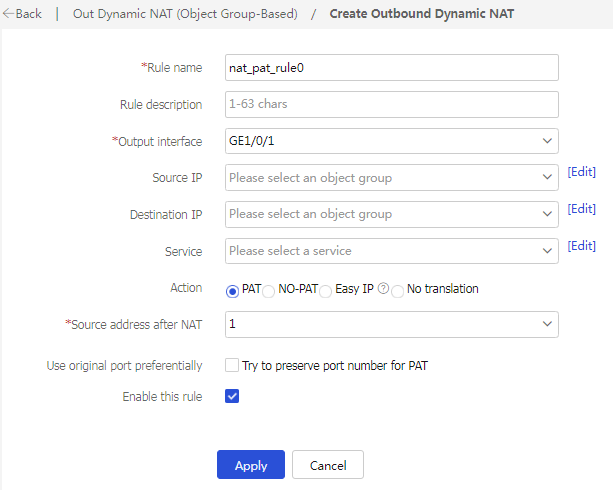
Task: Click the Create Outbound Dynamic NAT title
Action: [x=421, y=14]
